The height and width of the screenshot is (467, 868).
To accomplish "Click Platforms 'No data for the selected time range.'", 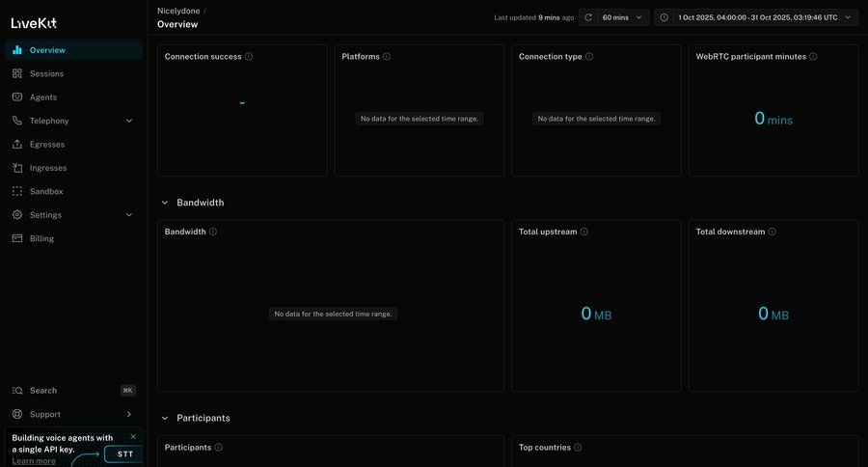I will [420, 119].
